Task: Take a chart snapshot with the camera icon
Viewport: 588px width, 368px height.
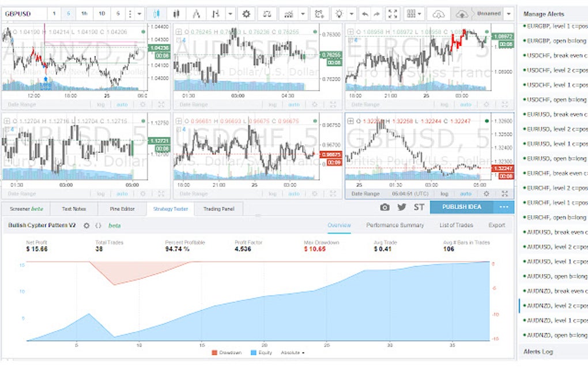Action: (x=385, y=207)
